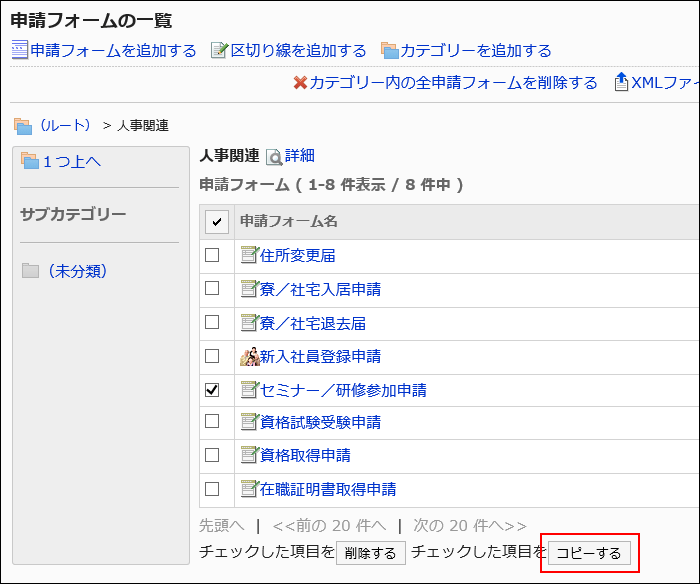Open the 新入社員登録申請 form
Screen dimensions: 700x584
pos(321,356)
